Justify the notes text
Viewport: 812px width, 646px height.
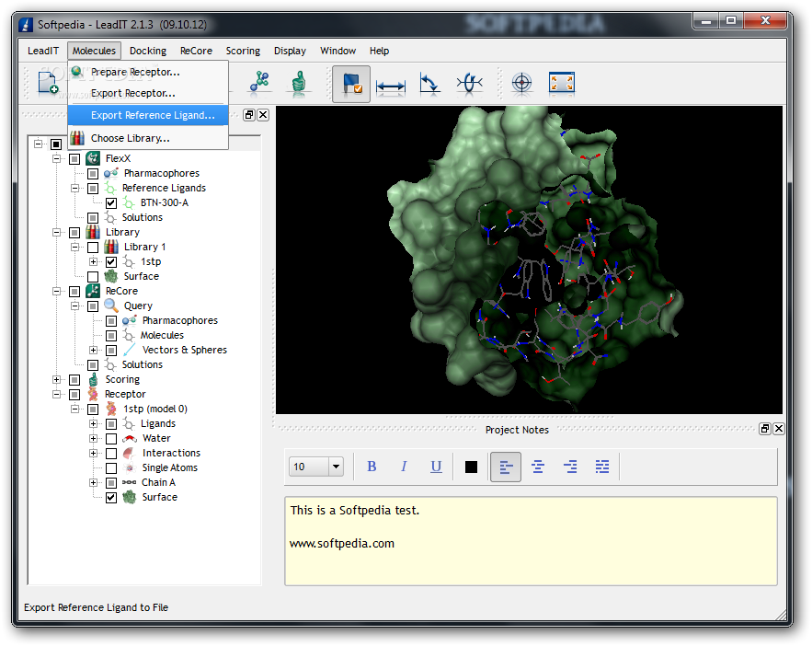[x=602, y=467]
